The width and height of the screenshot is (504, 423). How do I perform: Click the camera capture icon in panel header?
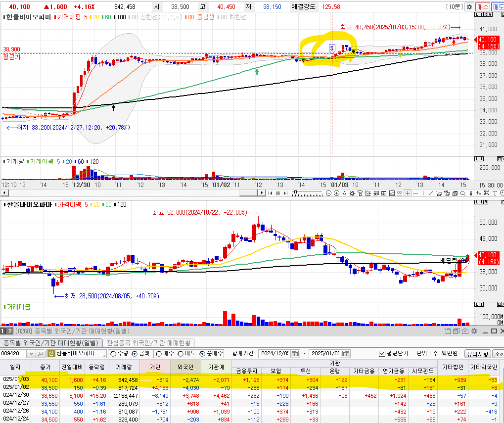pyautogui.click(x=465, y=331)
